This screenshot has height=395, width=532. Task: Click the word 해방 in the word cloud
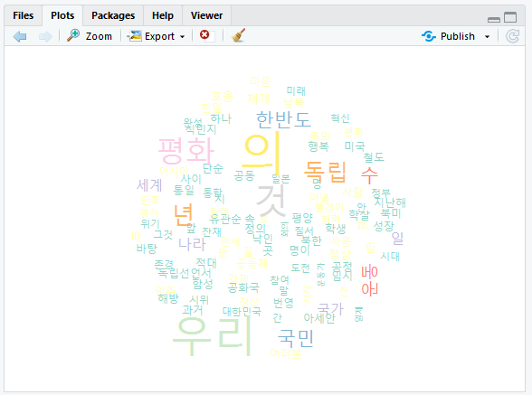[x=168, y=298]
